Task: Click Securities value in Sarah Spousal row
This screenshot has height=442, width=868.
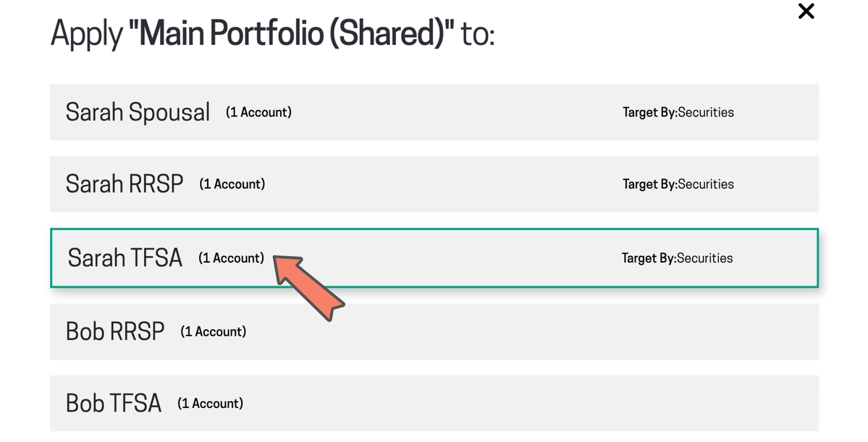Action: [x=706, y=112]
